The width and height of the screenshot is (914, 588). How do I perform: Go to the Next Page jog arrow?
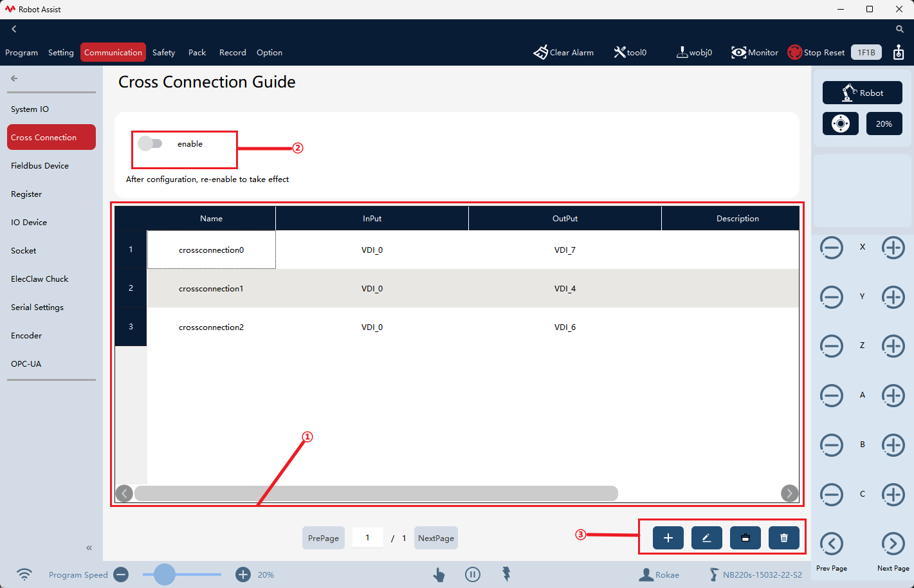point(893,544)
